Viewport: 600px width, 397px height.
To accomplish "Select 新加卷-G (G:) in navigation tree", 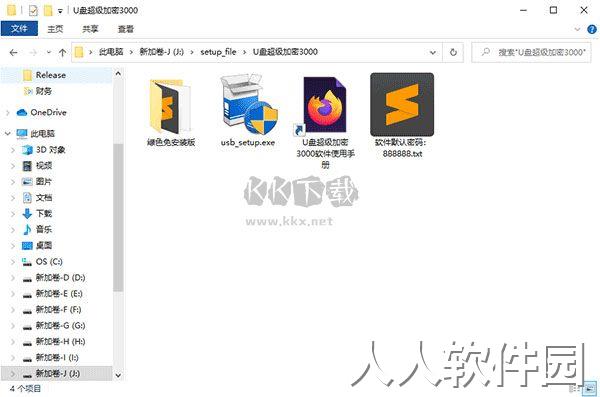I will [60, 326].
